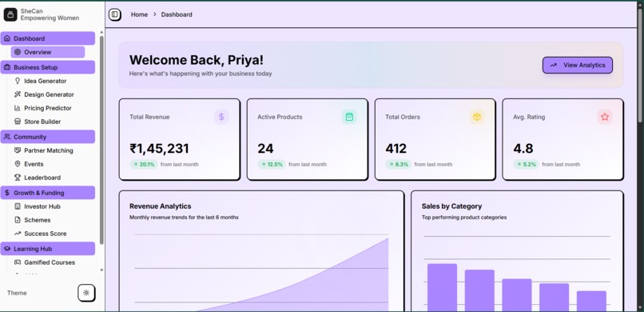
Task: Click the sidebar scrollbar down arrow
Action: tap(101, 270)
